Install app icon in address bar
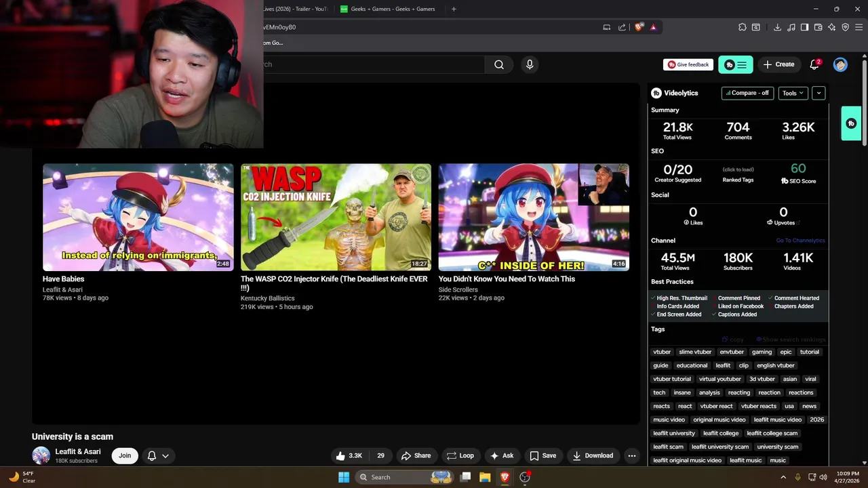 point(607,27)
